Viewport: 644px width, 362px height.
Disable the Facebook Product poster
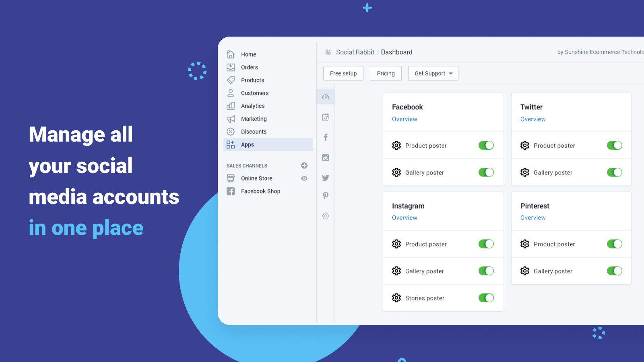(x=486, y=145)
